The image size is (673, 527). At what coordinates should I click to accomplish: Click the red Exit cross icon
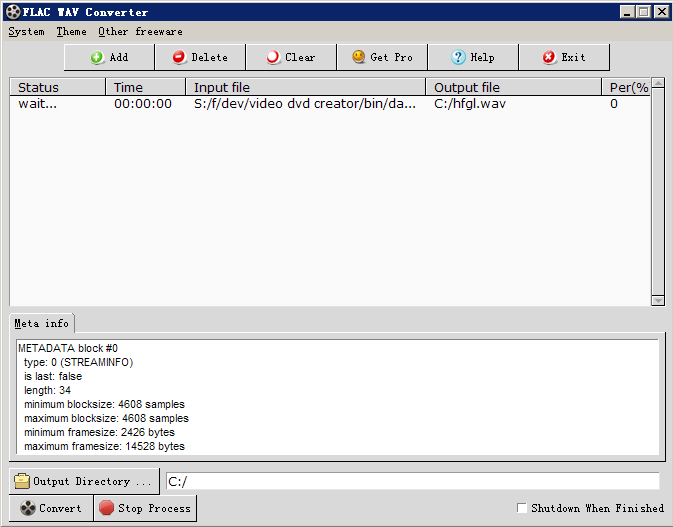tap(549, 57)
